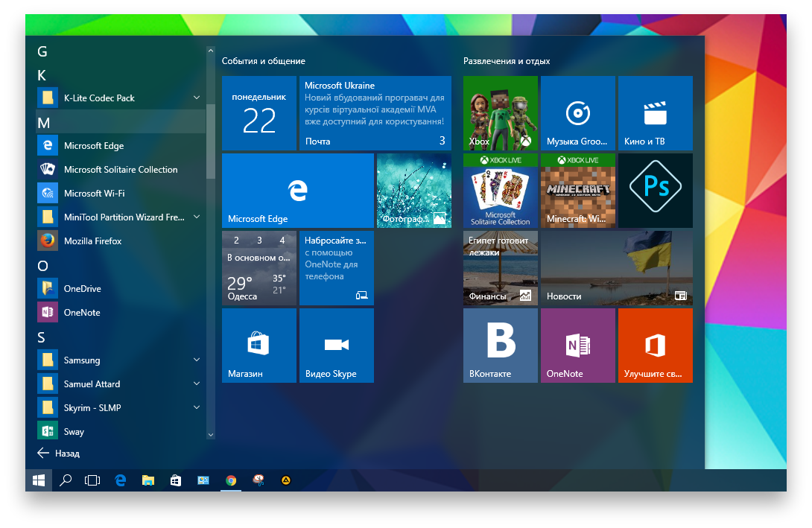The width and height of the screenshot is (812, 528).
Task: Switch to Chrome on the taskbar
Action: [231, 480]
